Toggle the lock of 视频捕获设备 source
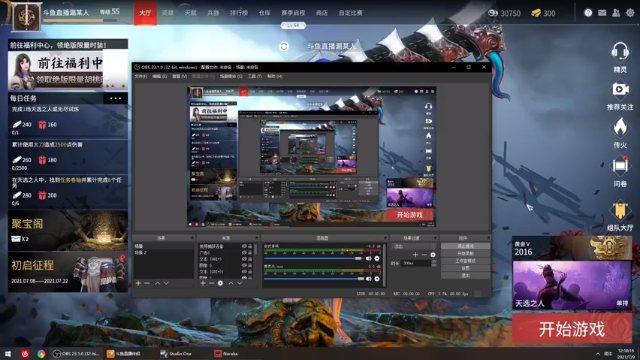This screenshot has width=640, height=360. [x=250, y=246]
